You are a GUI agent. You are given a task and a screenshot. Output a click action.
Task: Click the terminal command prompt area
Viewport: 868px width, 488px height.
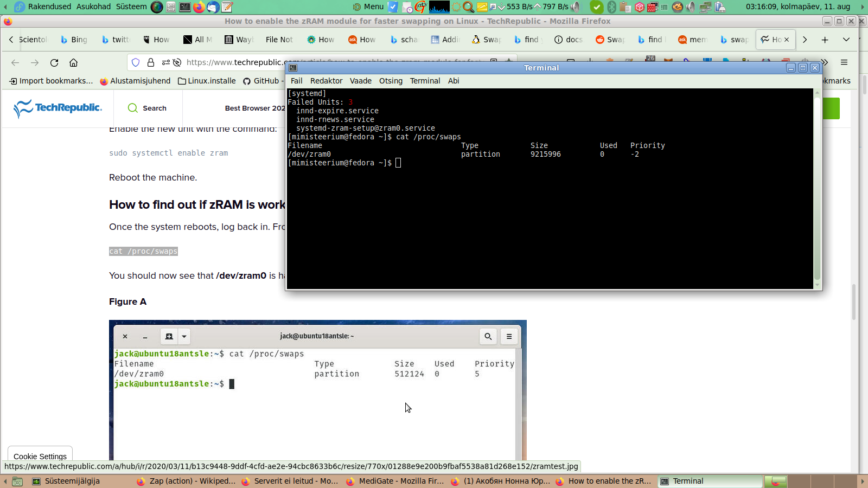tap(398, 163)
